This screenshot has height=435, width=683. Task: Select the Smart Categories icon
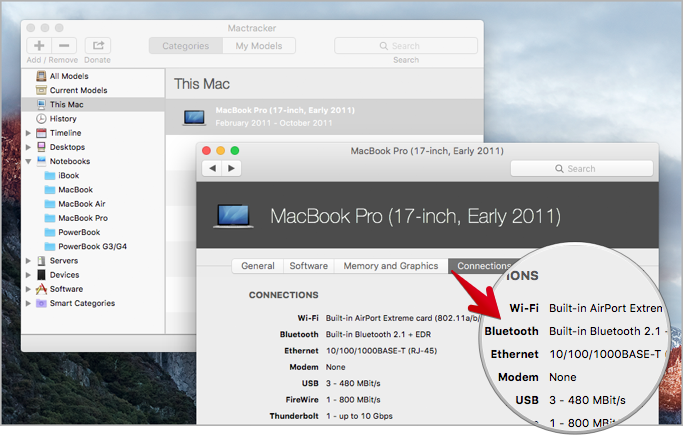tap(41, 303)
